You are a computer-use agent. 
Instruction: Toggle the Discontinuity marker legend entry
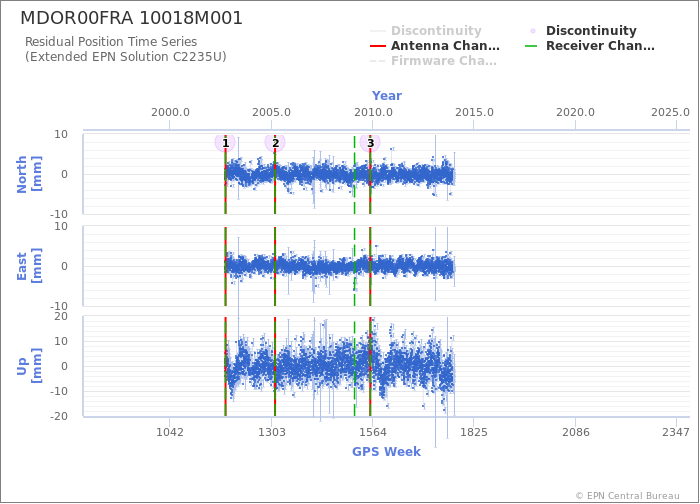(583, 31)
